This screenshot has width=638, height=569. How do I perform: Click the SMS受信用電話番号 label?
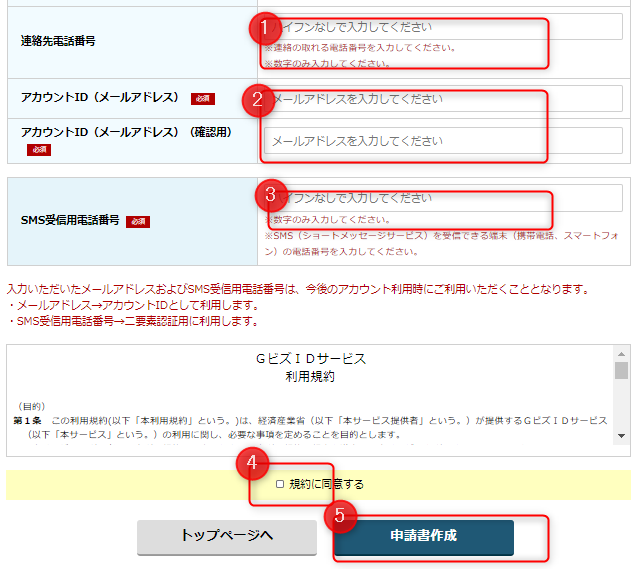70,220
